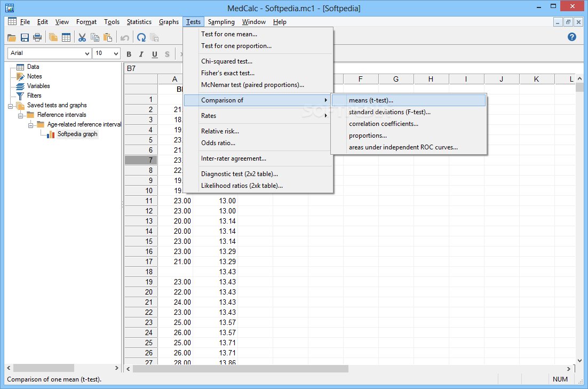
Task: Choose Odds ratio... menu entry
Action: coord(258,143)
